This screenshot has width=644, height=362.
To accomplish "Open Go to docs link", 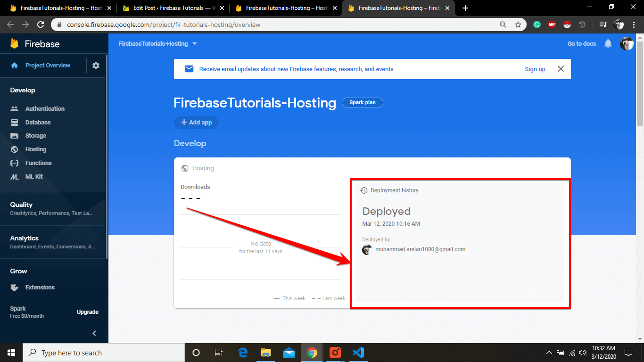I will tap(582, 44).
